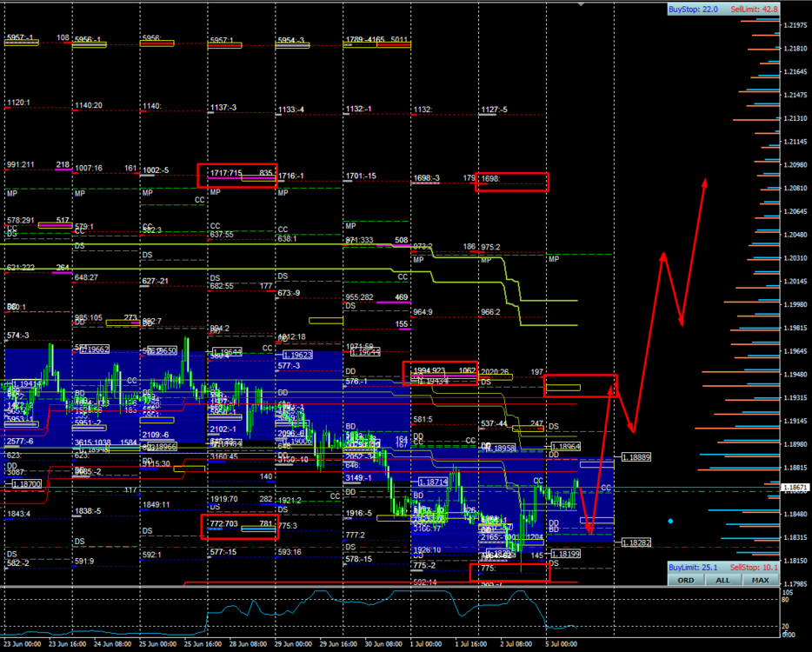Screen dimensions: 812x652
Task: Click the ORD button
Action: tap(686, 580)
